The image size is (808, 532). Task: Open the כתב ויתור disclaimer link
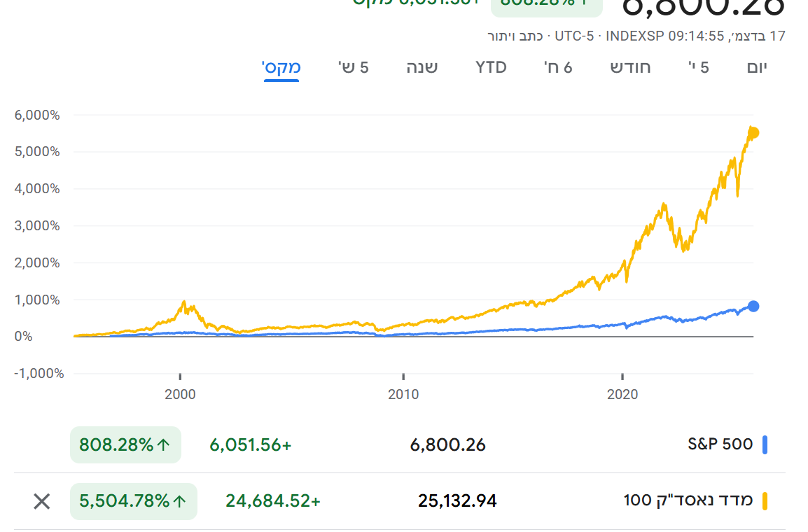[515, 35]
